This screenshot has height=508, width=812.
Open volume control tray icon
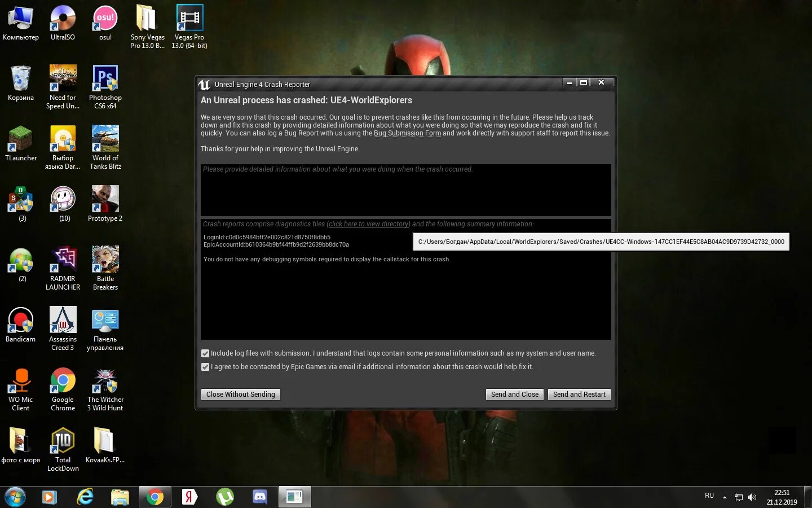tap(752, 497)
